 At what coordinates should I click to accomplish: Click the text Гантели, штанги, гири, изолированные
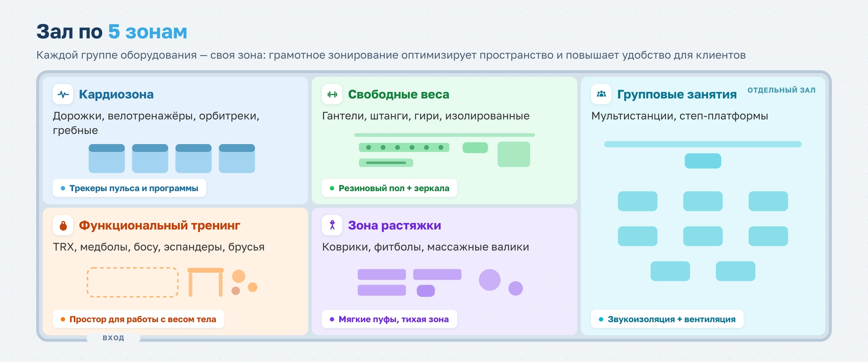click(426, 116)
